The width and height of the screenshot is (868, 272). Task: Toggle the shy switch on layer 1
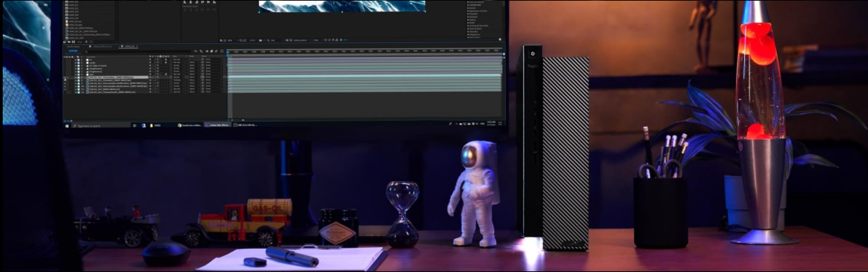[x=150, y=60]
